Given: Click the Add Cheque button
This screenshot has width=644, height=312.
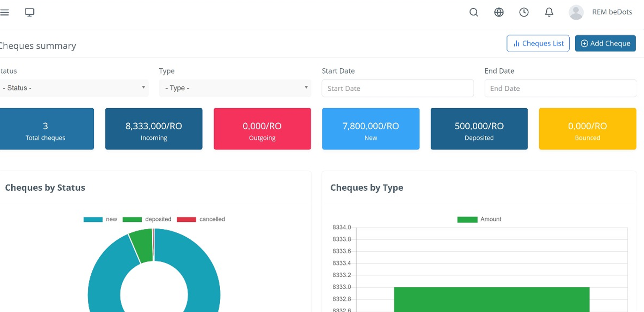Looking at the screenshot, I should [605, 43].
